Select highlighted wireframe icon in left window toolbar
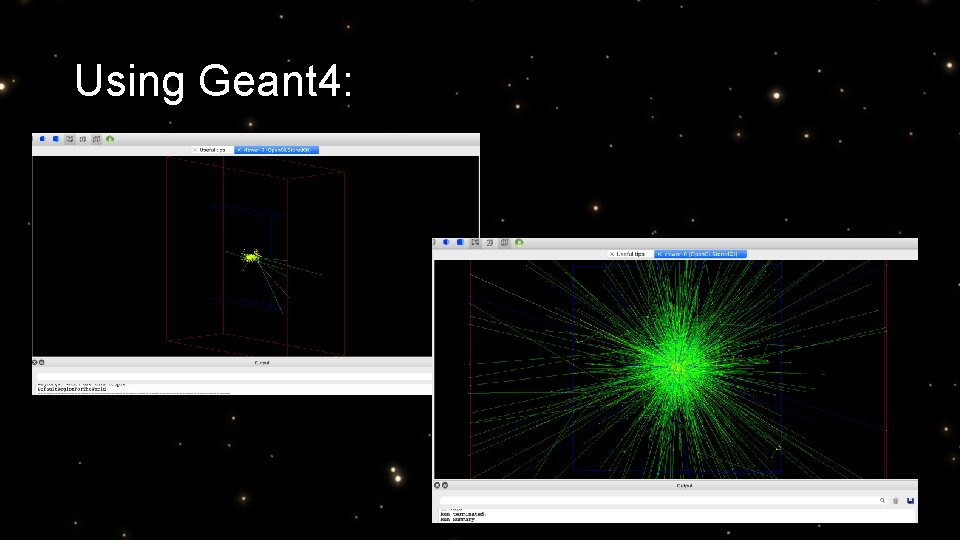 pyautogui.click(x=70, y=139)
